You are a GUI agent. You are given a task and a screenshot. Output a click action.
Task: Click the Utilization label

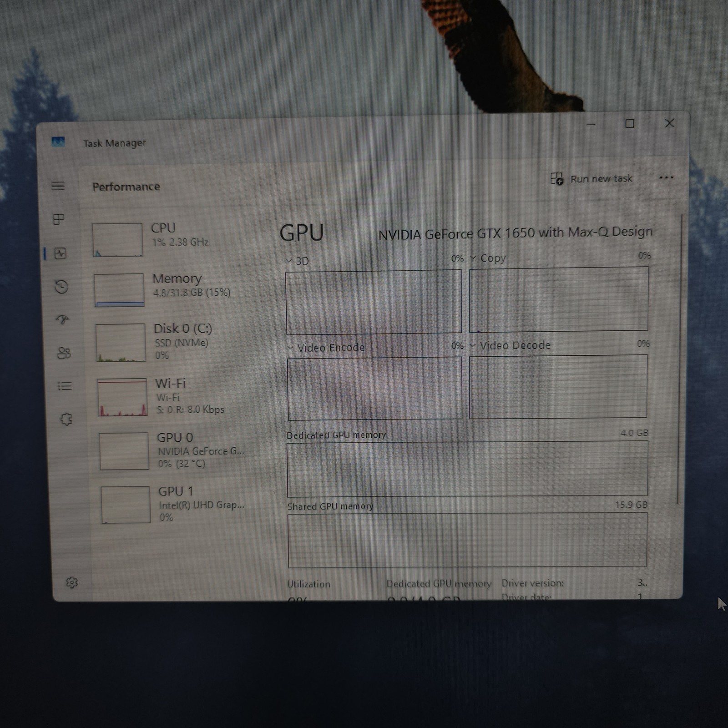308,584
